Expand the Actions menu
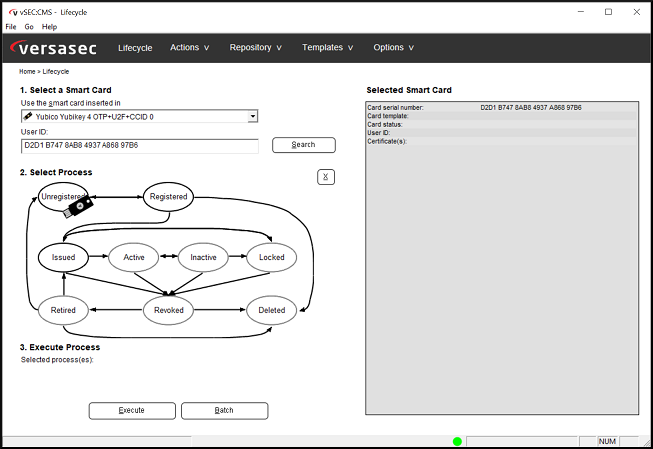653x449 pixels. click(x=189, y=47)
